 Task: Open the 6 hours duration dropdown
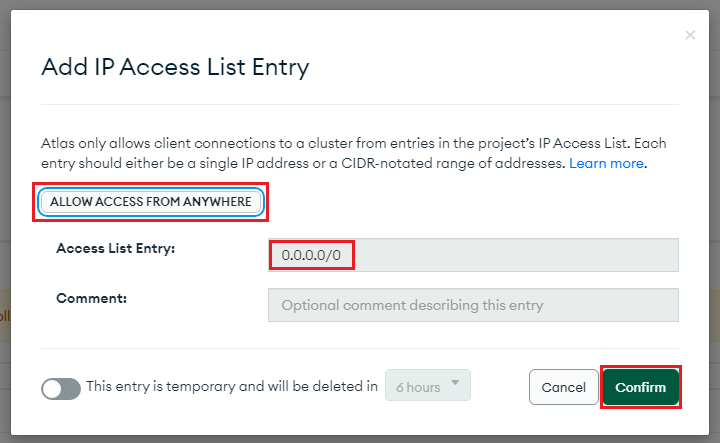pos(427,386)
